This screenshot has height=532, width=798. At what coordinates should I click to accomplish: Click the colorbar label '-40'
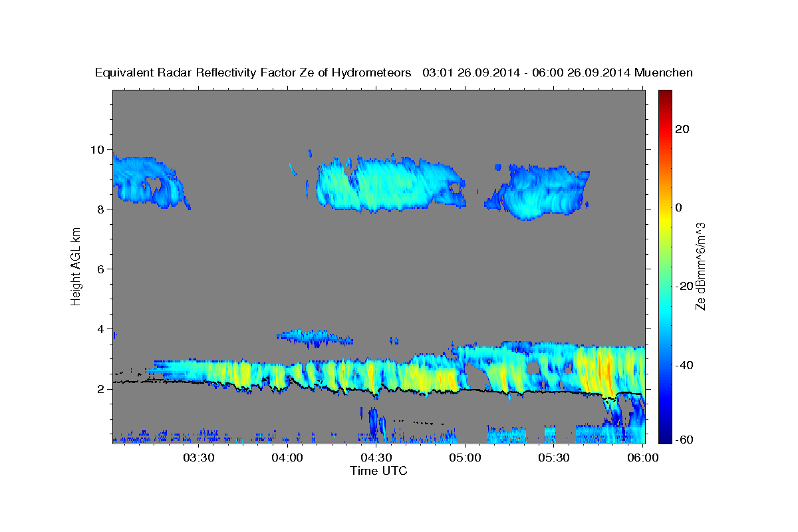(683, 364)
